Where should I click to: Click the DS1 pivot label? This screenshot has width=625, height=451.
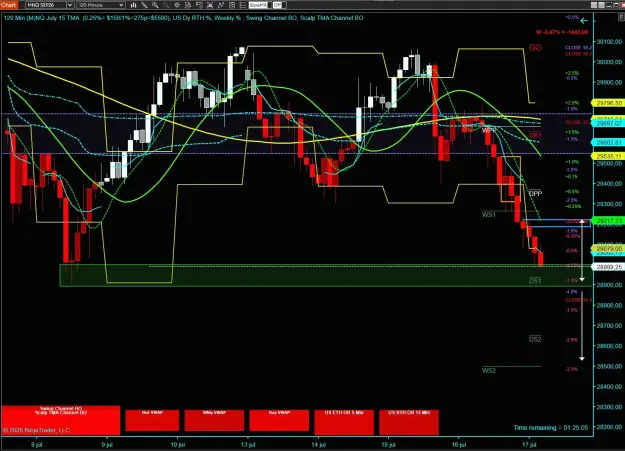click(x=535, y=281)
